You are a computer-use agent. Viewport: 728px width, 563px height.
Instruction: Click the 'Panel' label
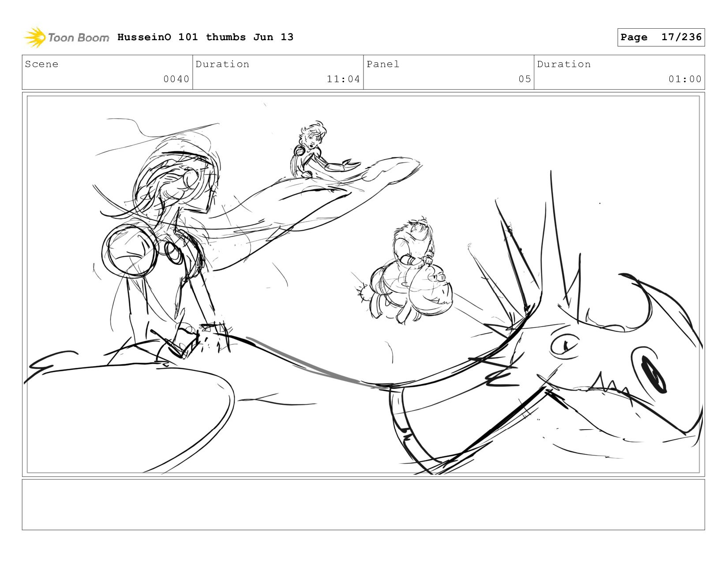[383, 64]
